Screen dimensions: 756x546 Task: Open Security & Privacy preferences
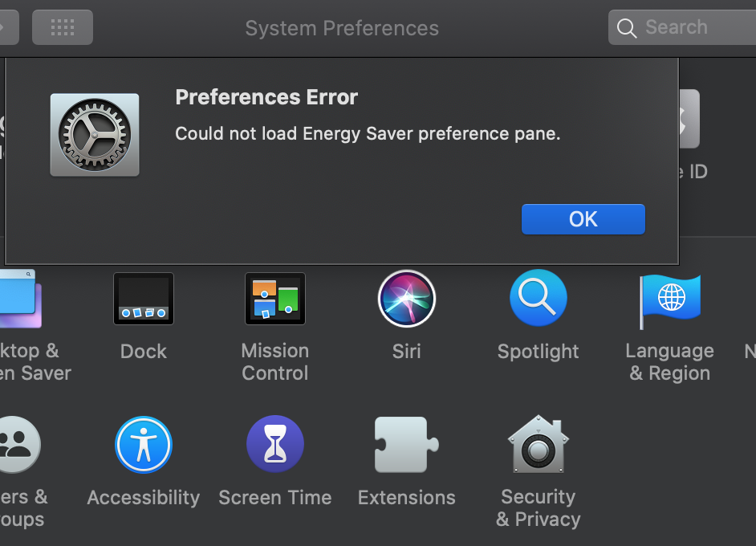pos(538,444)
